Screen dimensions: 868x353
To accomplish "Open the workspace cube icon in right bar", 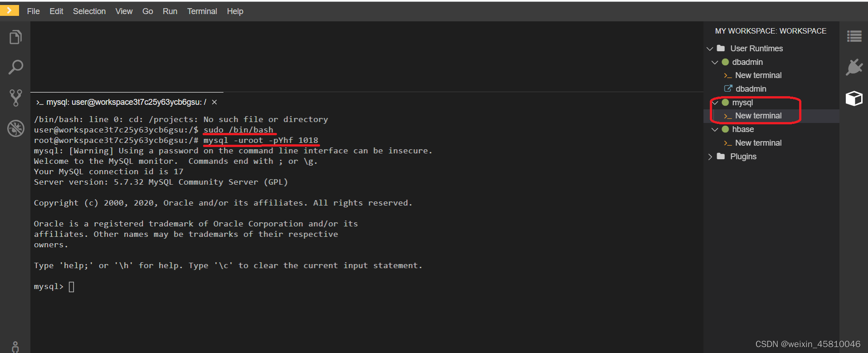I will 854,98.
